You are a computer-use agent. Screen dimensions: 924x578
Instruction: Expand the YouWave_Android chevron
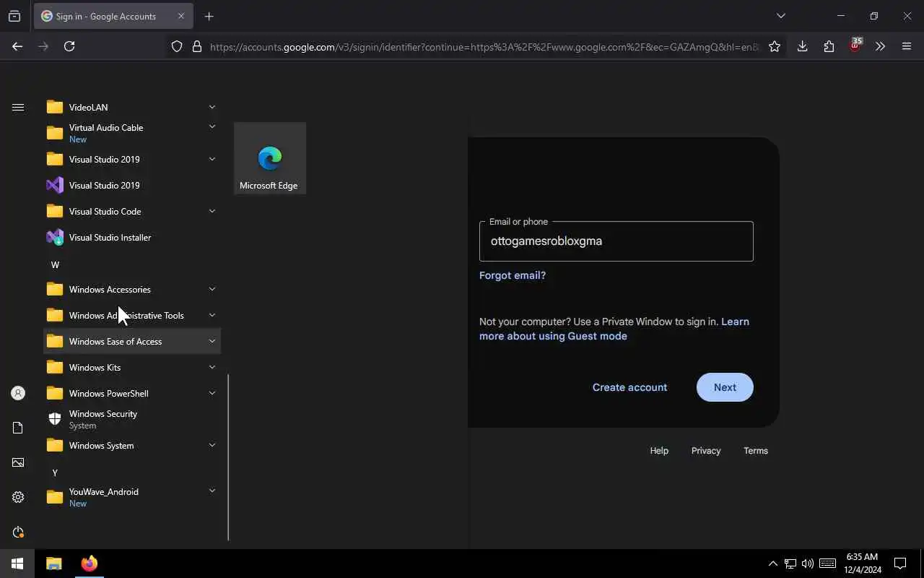click(x=212, y=491)
